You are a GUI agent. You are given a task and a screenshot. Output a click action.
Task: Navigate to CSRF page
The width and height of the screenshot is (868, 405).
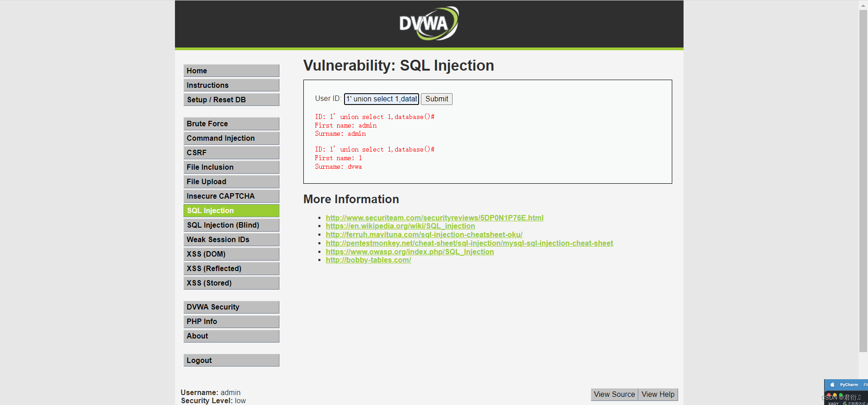click(x=231, y=152)
